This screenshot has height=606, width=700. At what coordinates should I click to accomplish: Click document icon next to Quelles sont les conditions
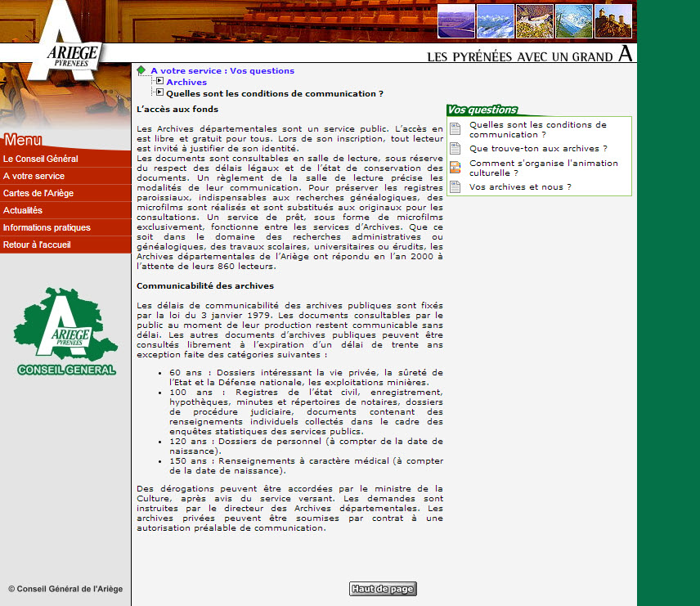(455, 129)
